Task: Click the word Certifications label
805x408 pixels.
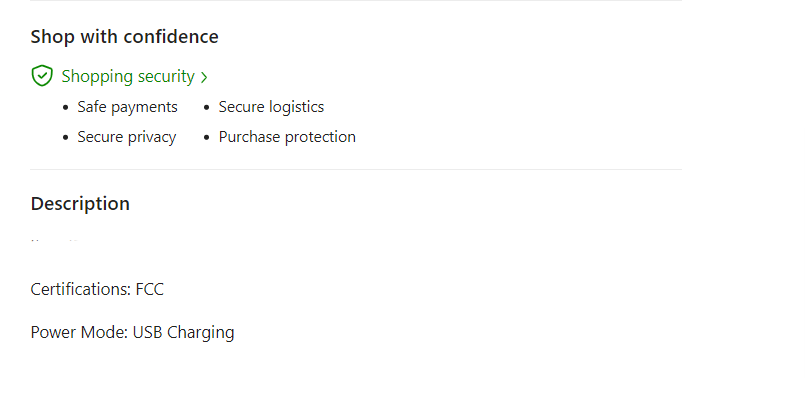Action: tap(79, 290)
